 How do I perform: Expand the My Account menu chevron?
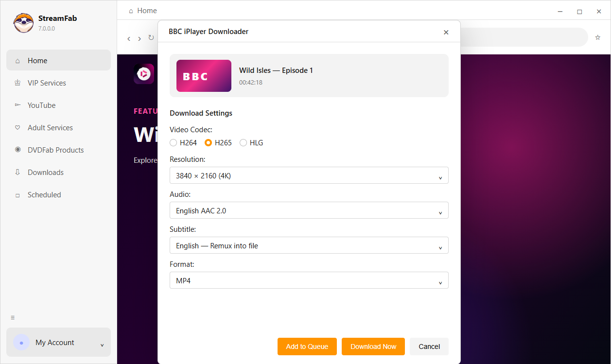[102, 345]
